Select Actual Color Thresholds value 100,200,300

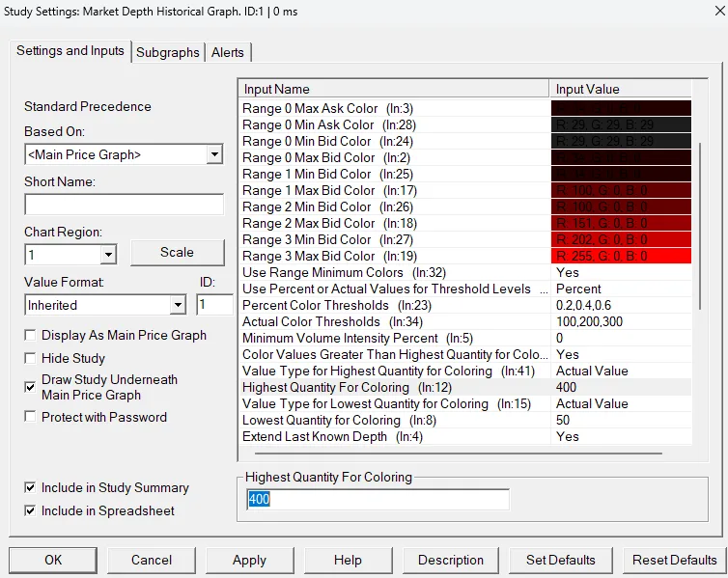(621, 321)
